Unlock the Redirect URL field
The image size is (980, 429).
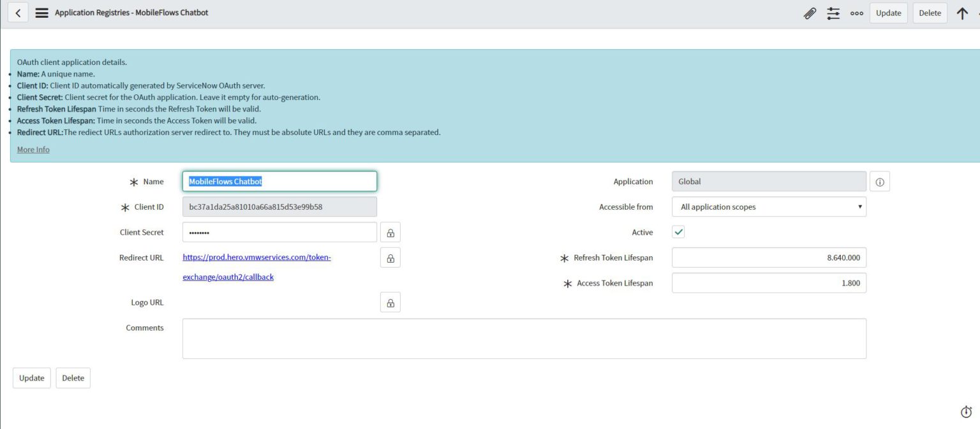(x=390, y=258)
